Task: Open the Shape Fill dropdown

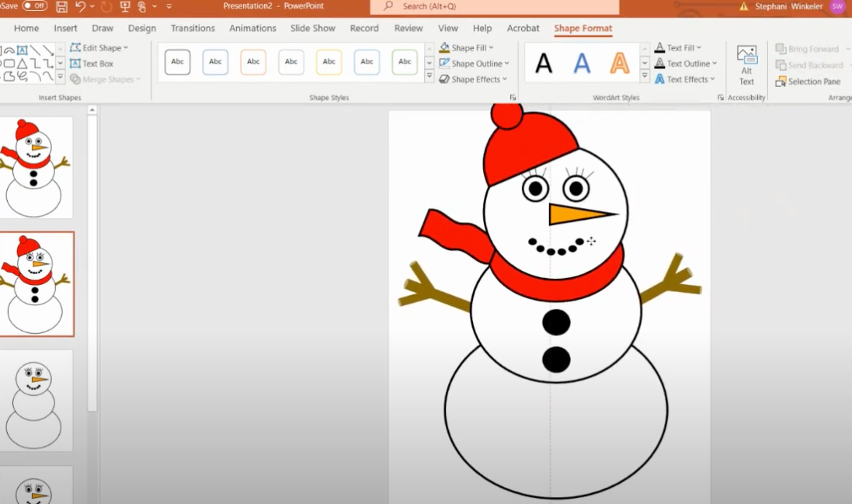Action: coord(467,47)
